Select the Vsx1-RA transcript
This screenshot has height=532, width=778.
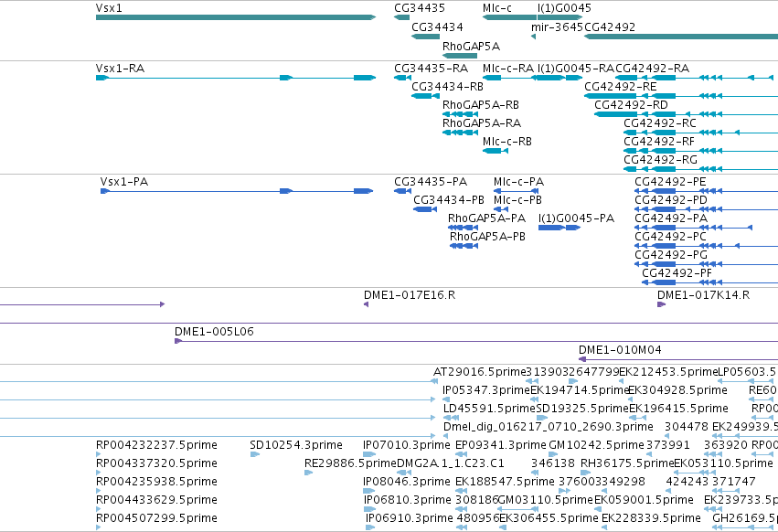click(236, 78)
